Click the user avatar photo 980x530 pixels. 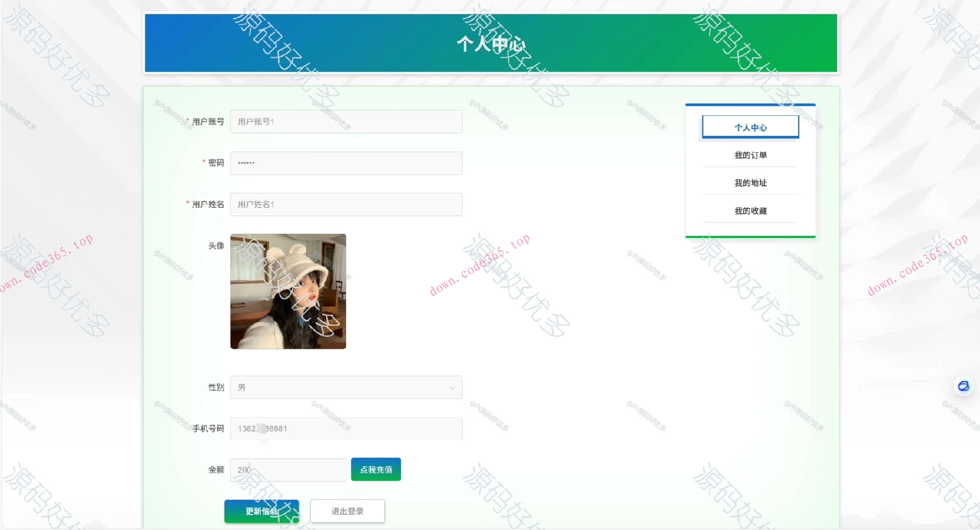(x=288, y=292)
